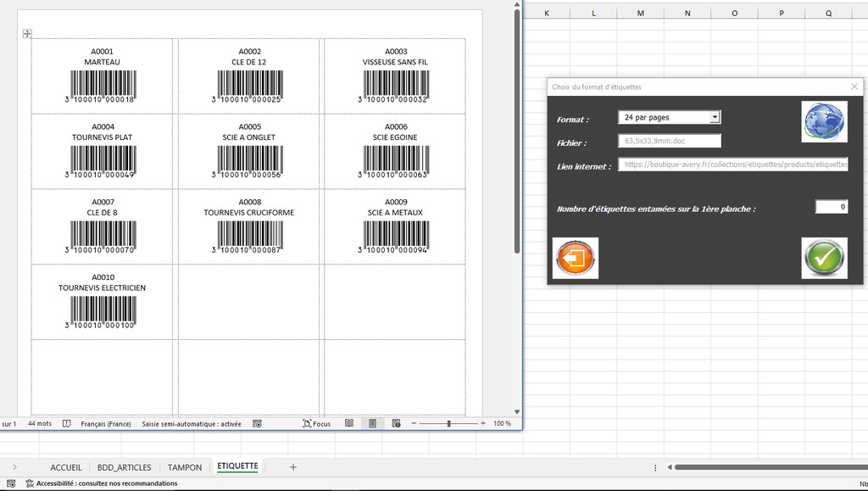Close the Choix du format d'étiquettes dialog

click(x=854, y=86)
